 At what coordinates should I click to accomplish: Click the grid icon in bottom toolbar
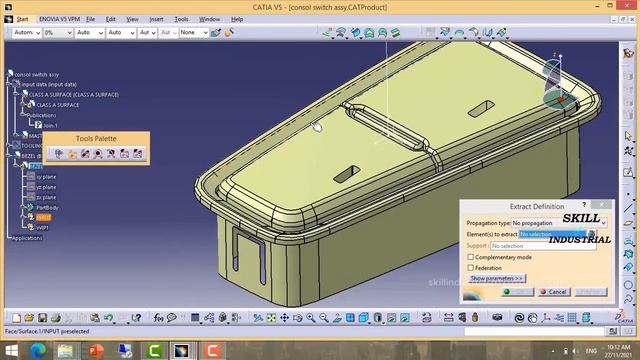pos(572,318)
